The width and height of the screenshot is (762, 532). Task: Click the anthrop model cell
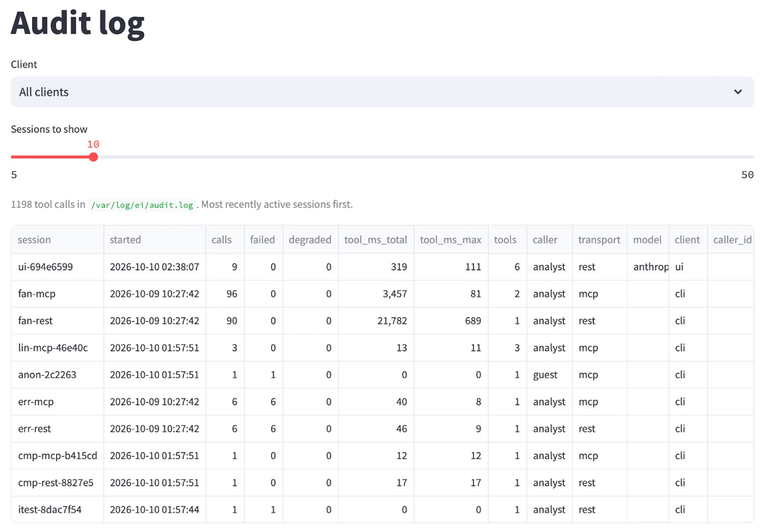(x=648, y=267)
